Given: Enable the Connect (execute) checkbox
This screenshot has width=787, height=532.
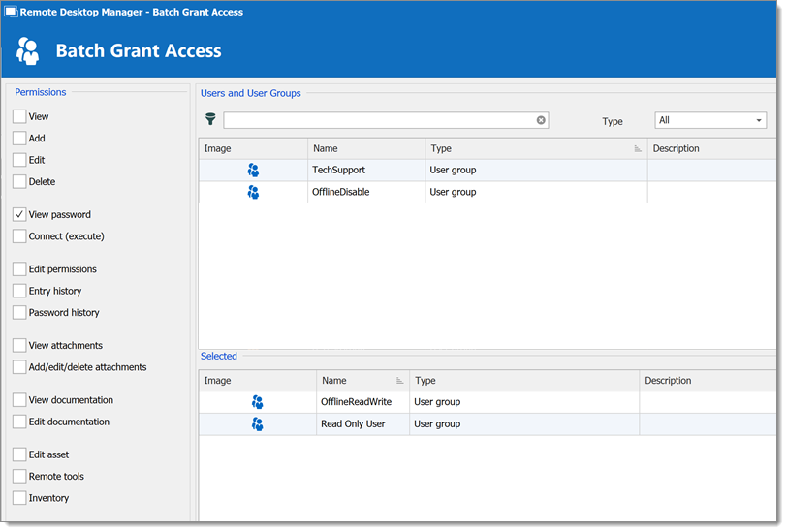Looking at the screenshot, I should click(x=19, y=236).
